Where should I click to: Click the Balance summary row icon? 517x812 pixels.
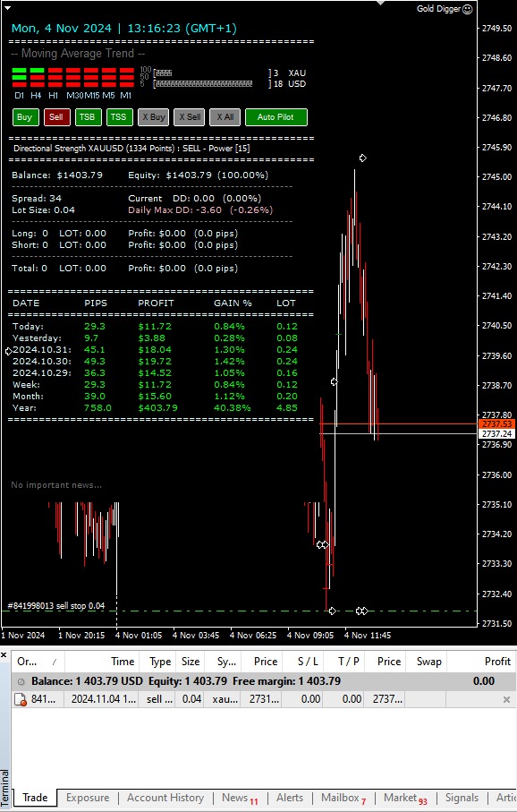coord(21,681)
